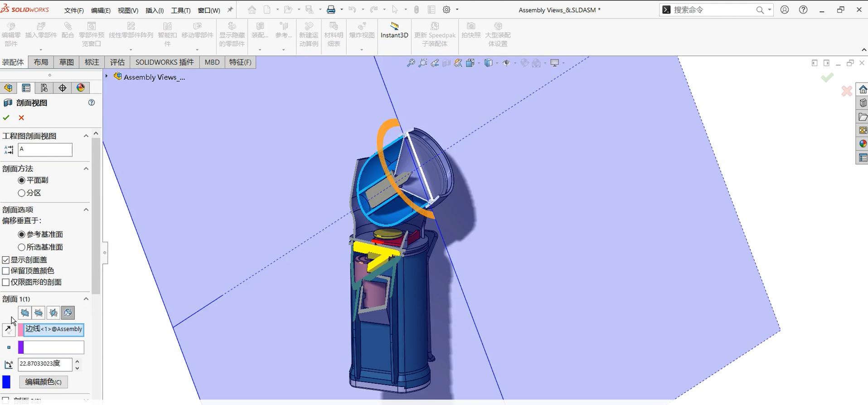The image size is (868, 405).
Task: Switch to the 评估 tab
Action: (x=117, y=62)
